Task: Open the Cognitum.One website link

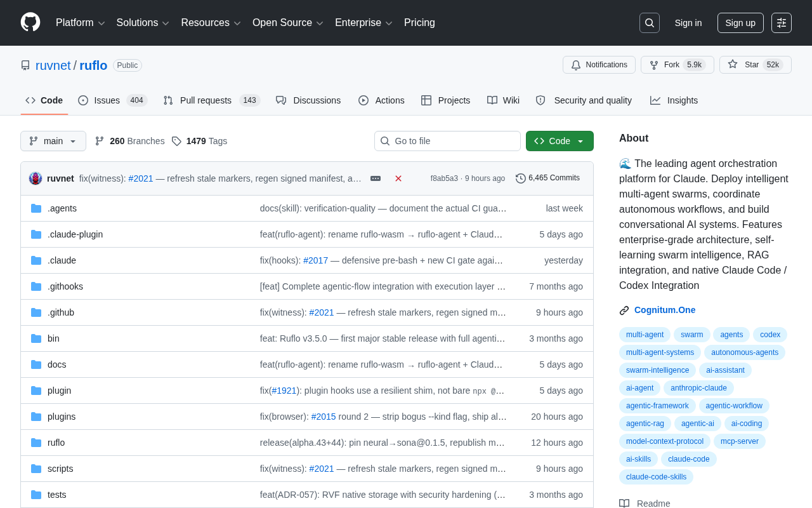Action: point(665,310)
